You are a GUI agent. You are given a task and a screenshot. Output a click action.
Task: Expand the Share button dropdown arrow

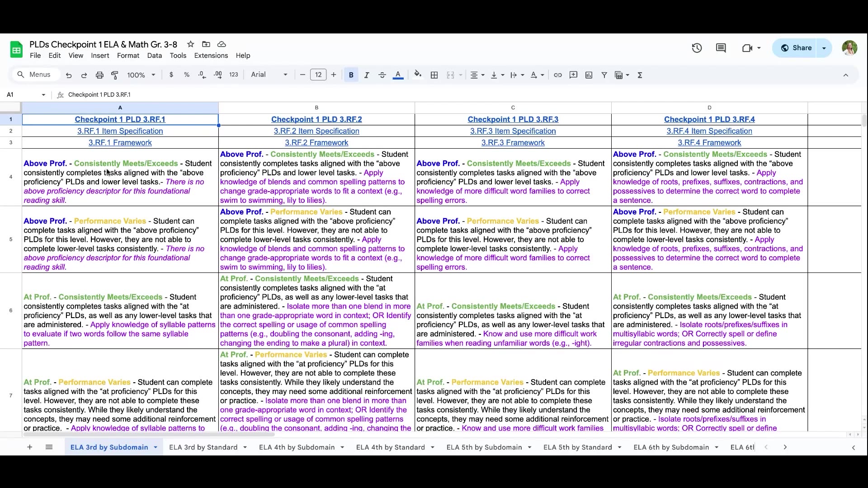click(824, 48)
